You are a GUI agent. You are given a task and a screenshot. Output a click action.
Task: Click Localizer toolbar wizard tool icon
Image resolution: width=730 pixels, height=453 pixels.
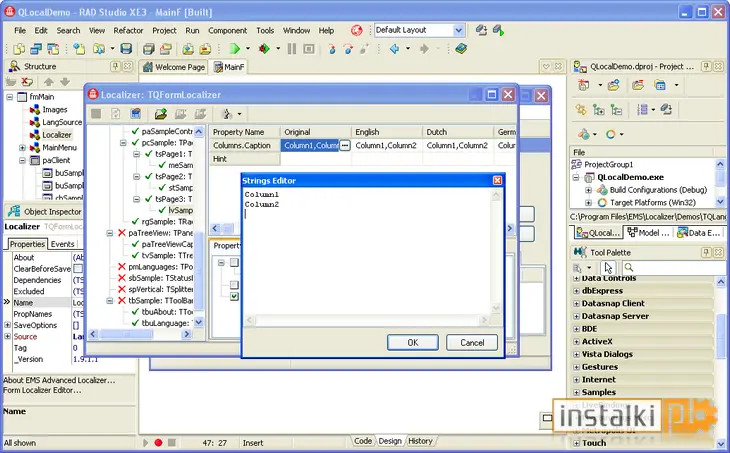pos(227,114)
